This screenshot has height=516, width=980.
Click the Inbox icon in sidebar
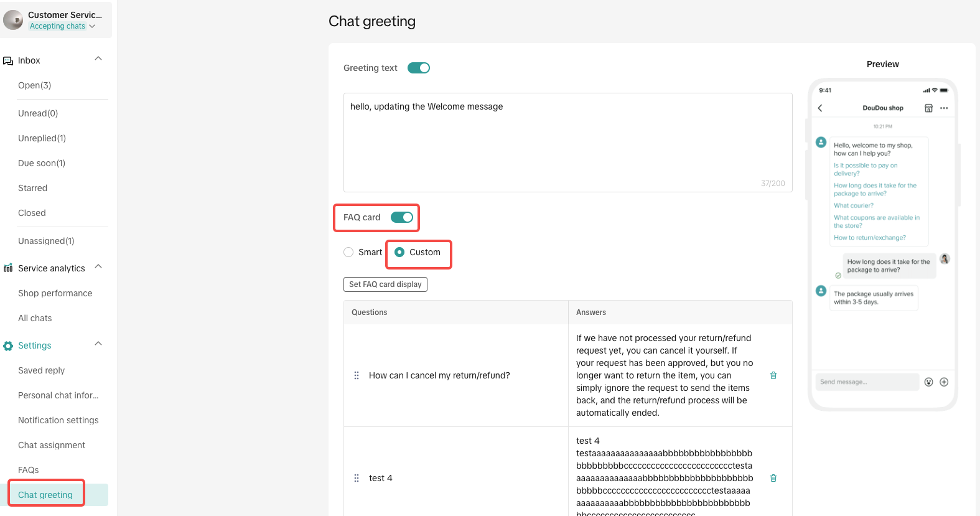click(x=8, y=61)
